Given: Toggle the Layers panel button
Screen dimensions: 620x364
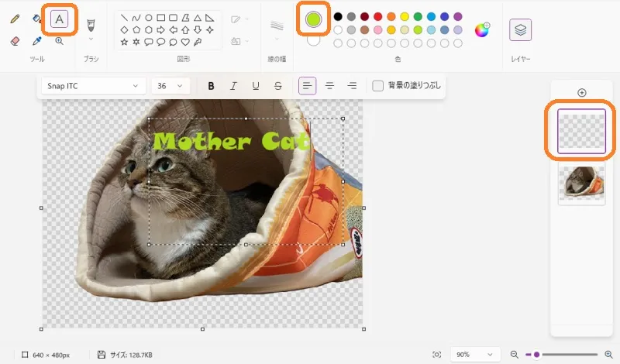Looking at the screenshot, I should [520, 30].
